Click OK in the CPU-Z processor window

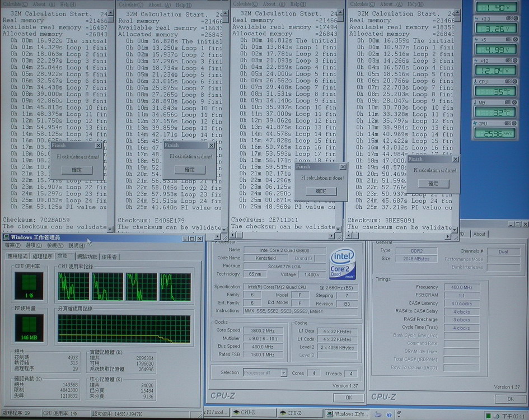tap(349, 398)
